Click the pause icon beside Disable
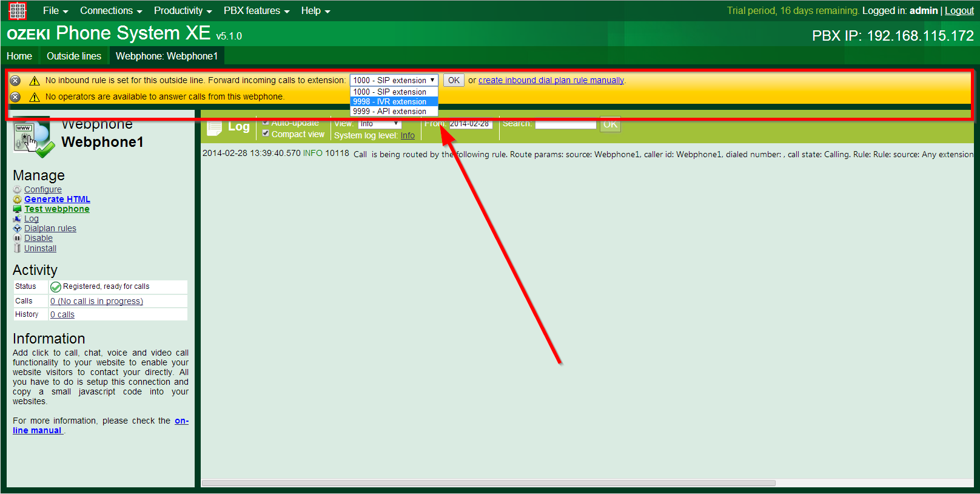The width and height of the screenshot is (980, 494). click(x=17, y=239)
